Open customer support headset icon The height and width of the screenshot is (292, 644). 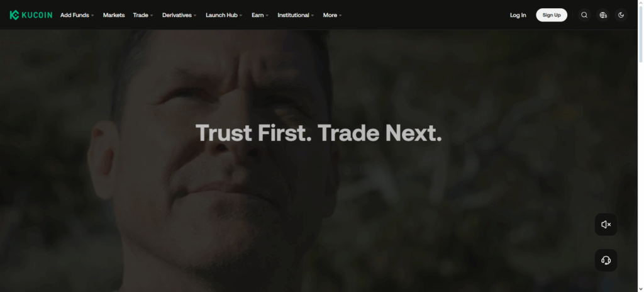[x=606, y=261]
